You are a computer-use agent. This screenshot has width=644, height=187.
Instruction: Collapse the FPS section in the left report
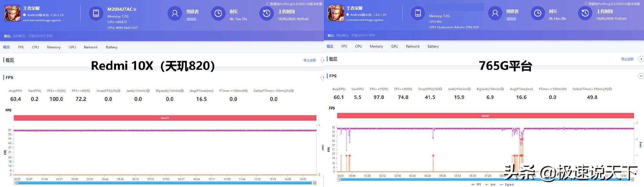pos(322,77)
